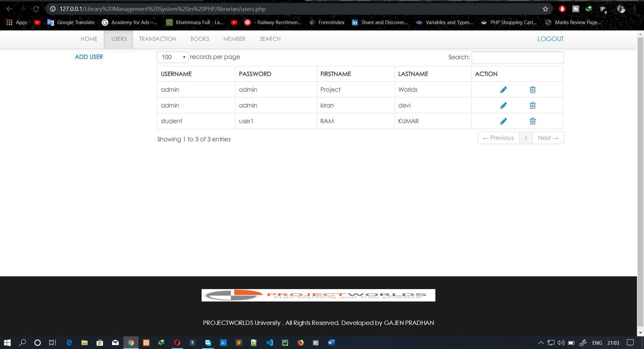Viewport: 644px width, 349px height.
Task: Go to the BOOKS menu item
Action: (x=200, y=39)
